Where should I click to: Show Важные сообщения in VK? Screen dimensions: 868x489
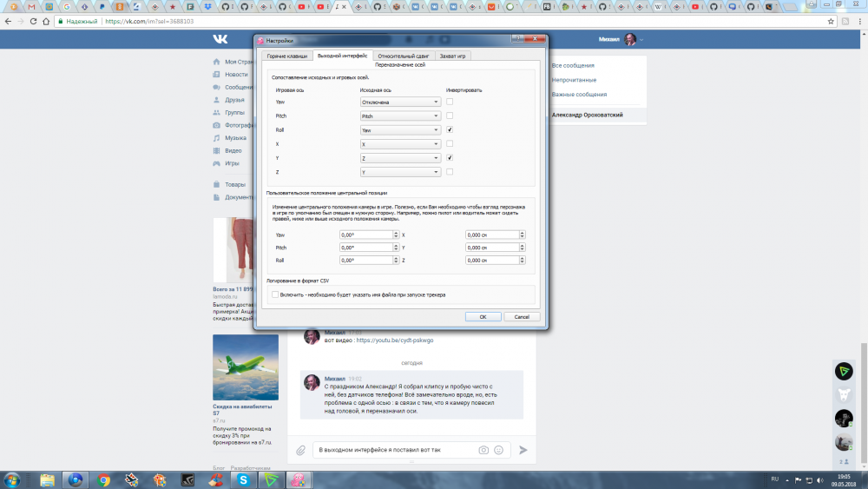[x=579, y=94]
